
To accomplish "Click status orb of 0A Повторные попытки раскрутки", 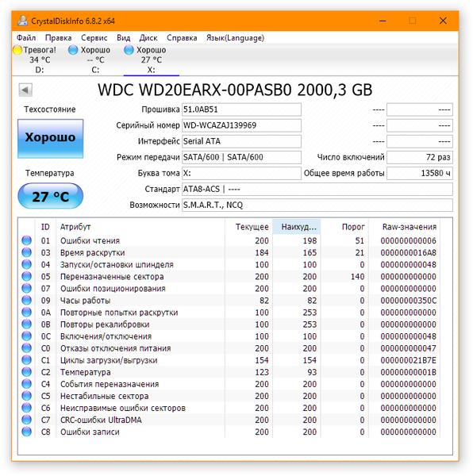I will click(x=27, y=312).
